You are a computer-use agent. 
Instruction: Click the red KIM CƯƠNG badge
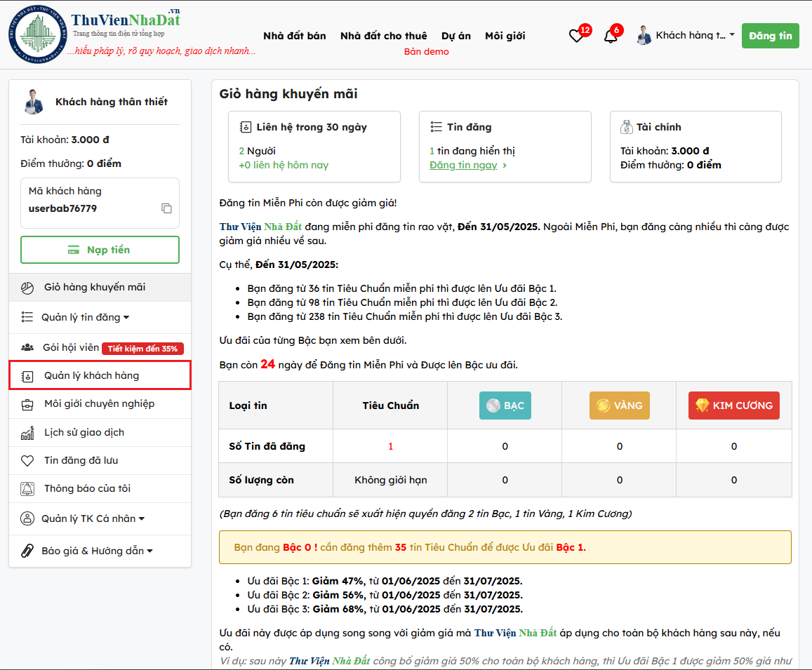pyautogui.click(x=733, y=406)
